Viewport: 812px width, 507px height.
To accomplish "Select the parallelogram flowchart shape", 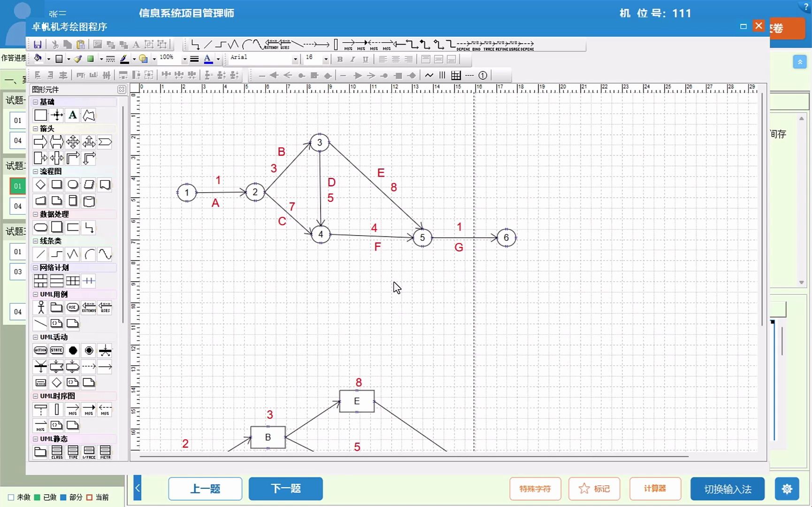I will pyautogui.click(x=89, y=184).
